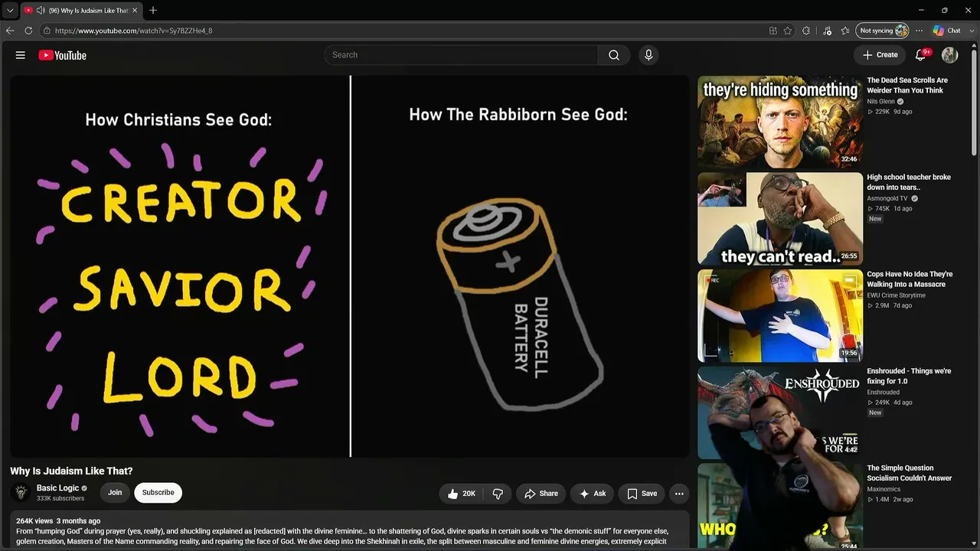Open the 'they can't read' video thumbnail
Image resolution: width=980 pixels, height=551 pixels.
pos(780,218)
